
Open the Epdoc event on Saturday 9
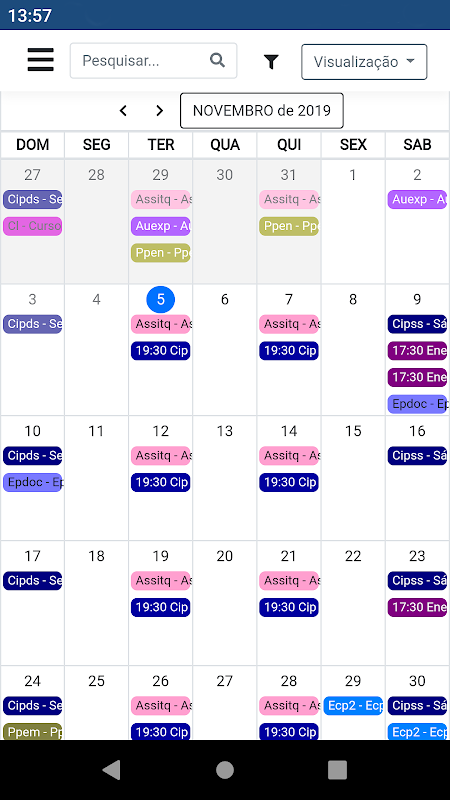417,404
